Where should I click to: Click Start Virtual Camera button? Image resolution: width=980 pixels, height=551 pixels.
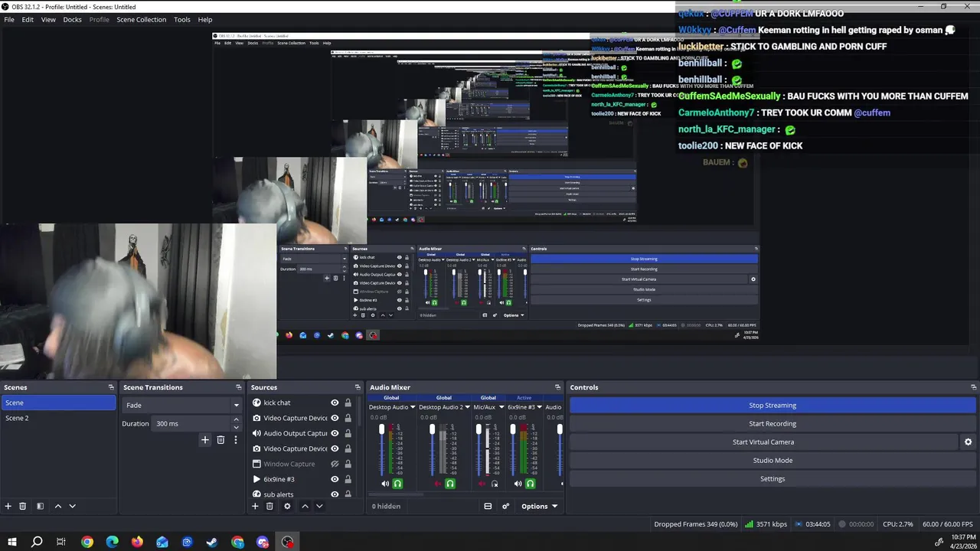tap(763, 442)
